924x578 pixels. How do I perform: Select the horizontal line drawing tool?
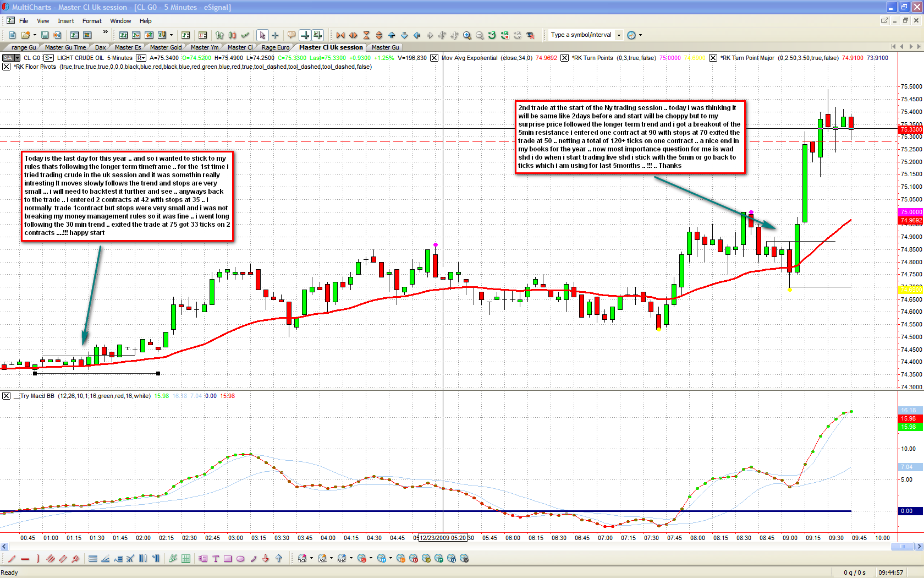click(x=25, y=559)
